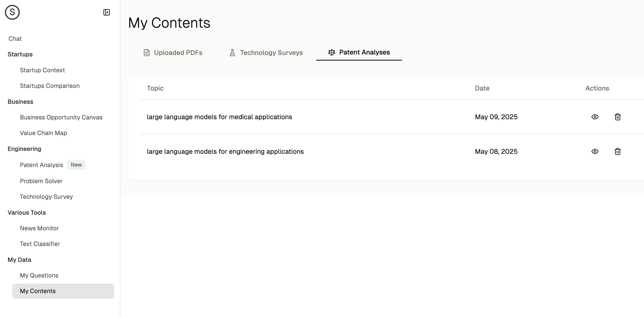Screen dimensions: 644x318
Task: Delete the medical applications patent analysis
Action: (x=617, y=117)
